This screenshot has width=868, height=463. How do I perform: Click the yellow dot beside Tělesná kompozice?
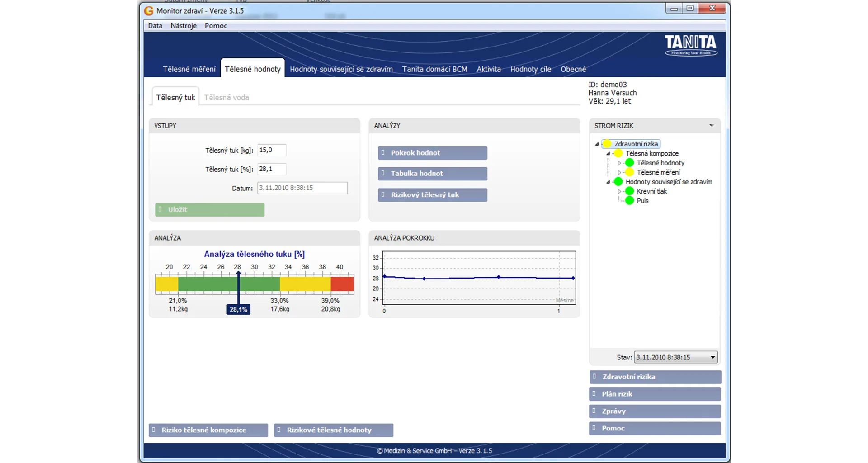(x=618, y=153)
